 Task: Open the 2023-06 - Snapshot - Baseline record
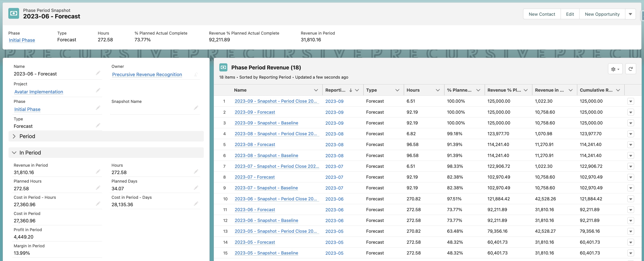266,220
